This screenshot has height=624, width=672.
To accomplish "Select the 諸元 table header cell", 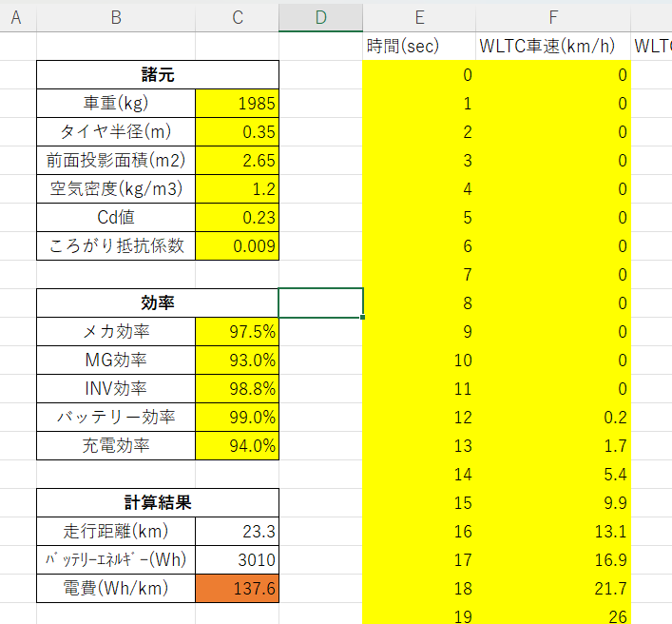I will click(x=157, y=74).
